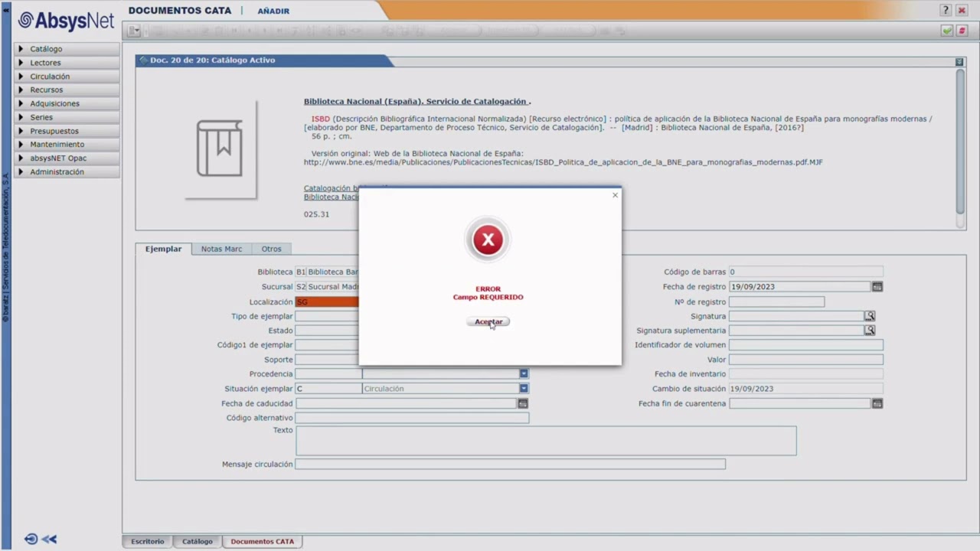The image size is (980, 551).
Task: Open the Presupuestos menu
Action: pyautogui.click(x=67, y=131)
